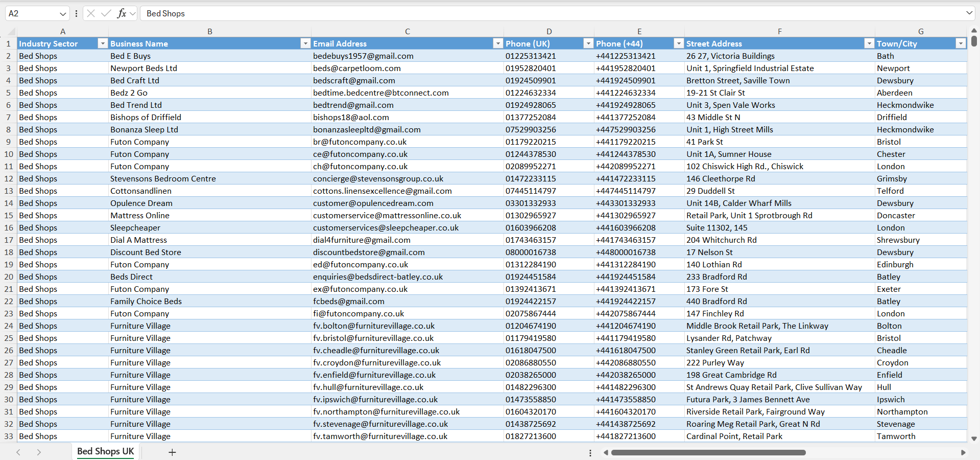Click the cancel entry X icon
Screen dimensions: 980x460
(x=91, y=13)
